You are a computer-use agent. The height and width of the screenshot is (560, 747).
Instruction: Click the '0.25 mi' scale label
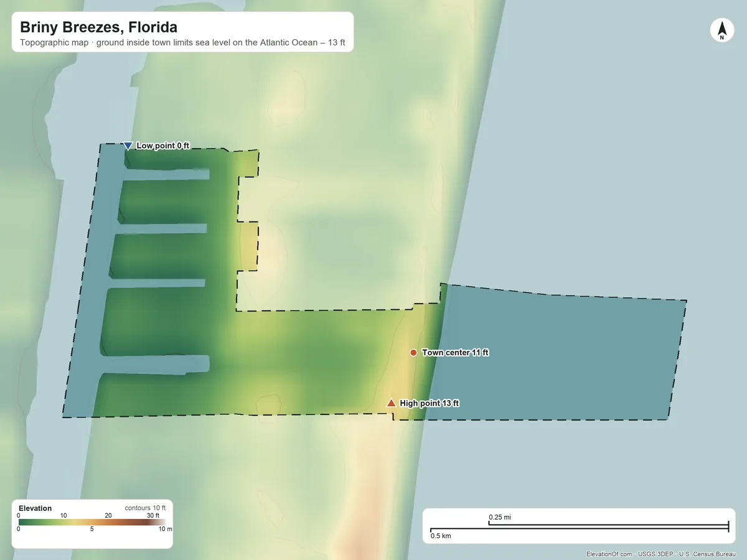[x=500, y=517]
